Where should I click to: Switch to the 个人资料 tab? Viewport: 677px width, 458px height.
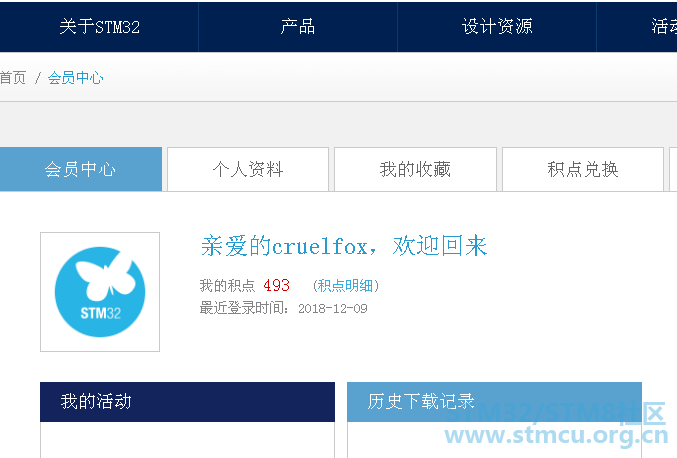click(248, 169)
